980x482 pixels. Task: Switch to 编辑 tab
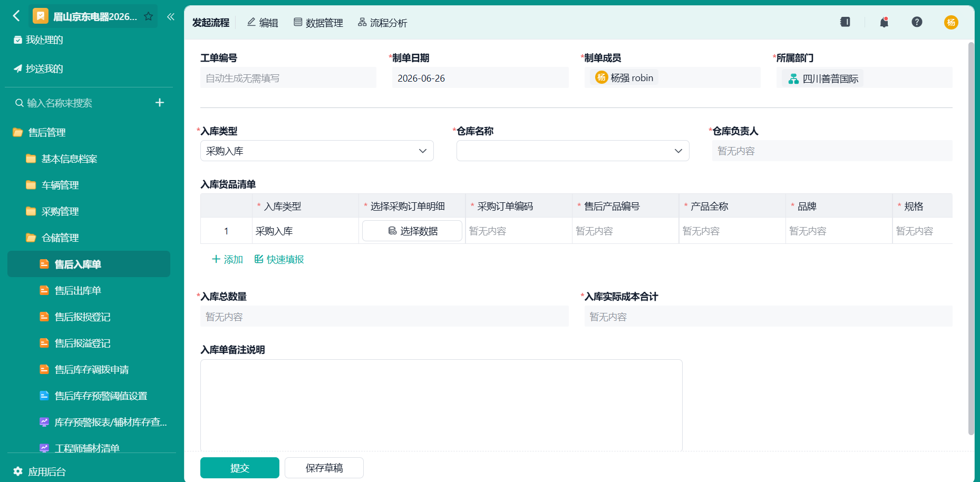(263, 23)
